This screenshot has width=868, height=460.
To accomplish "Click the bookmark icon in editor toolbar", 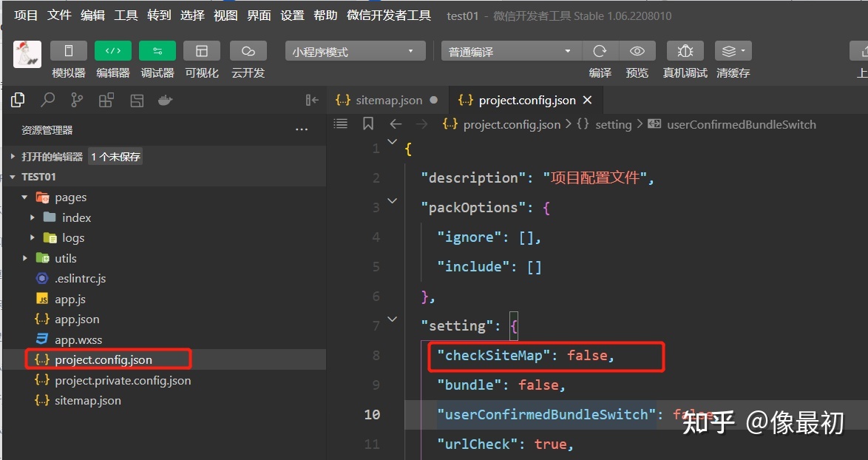I will [x=368, y=124].
